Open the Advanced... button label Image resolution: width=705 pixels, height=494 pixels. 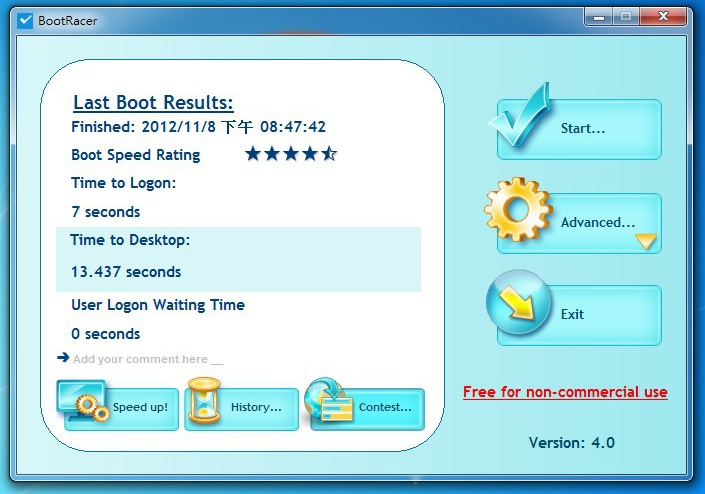click(x=598, y=223)
